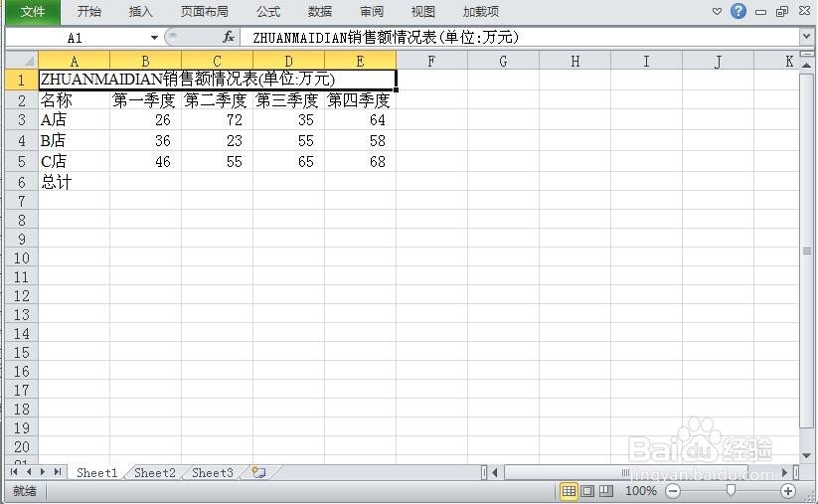Switch to Page Layout view icon
The width and height of the screenshot is (818, 504).
click(587, 491)
